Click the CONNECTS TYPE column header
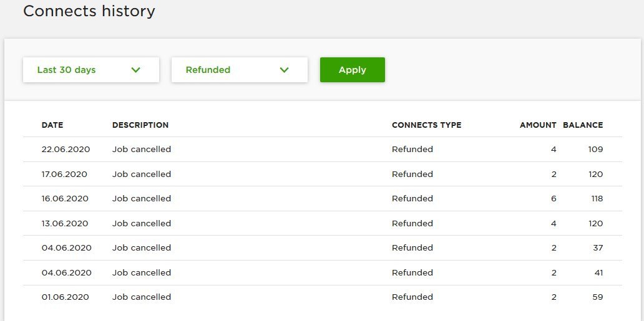This screenshot has width=644, height=321. coord(426,125)
